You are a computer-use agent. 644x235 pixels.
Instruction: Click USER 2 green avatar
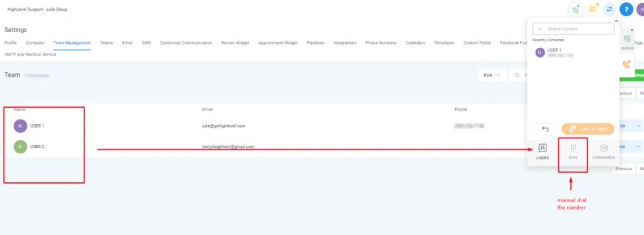click(20, 146)
